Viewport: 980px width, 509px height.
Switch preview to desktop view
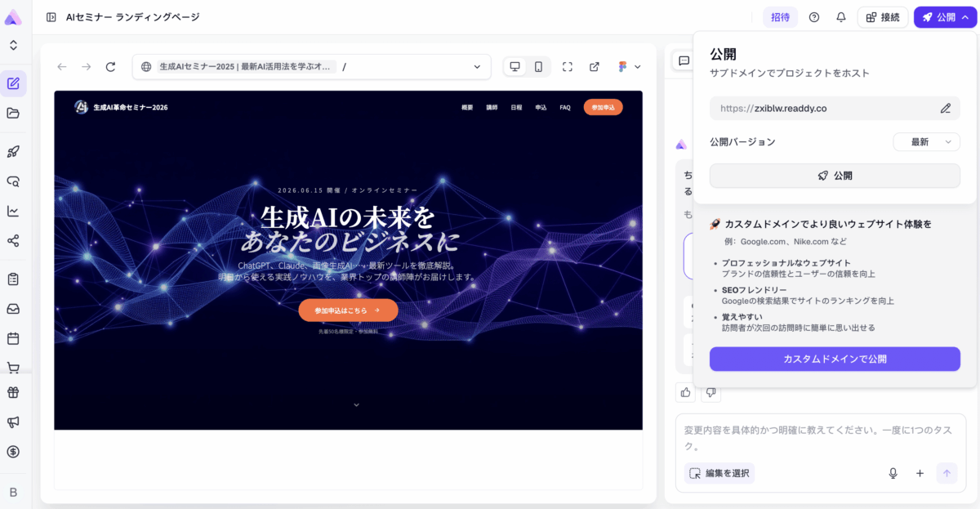point(515,67)
